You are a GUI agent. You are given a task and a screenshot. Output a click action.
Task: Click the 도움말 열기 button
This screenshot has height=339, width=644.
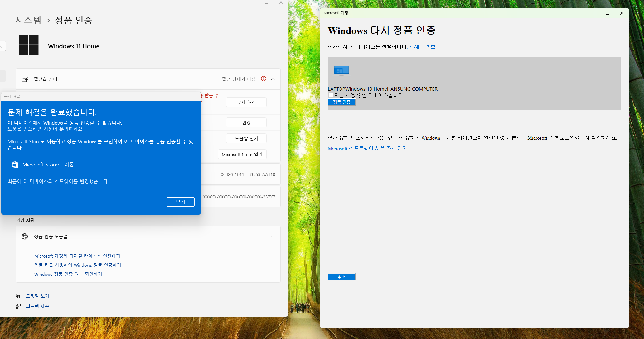point(246,138)
